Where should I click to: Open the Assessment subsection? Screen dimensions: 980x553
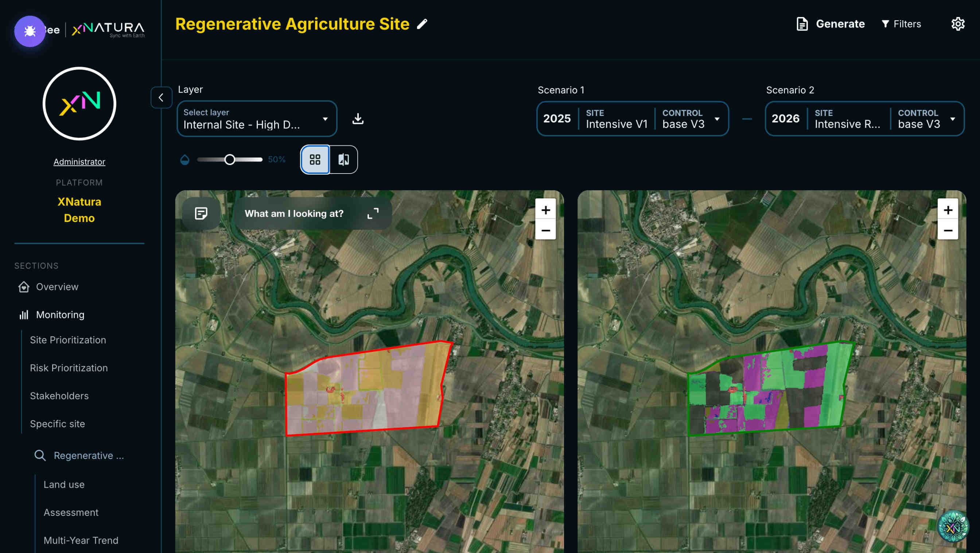[x=71, y=512]
